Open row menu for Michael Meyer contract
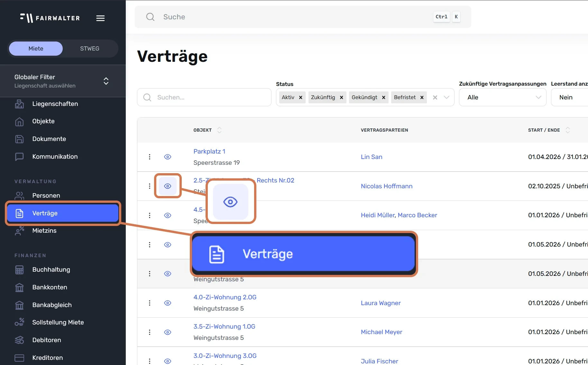Screen dimensions: 588x365 click(150, 332)
